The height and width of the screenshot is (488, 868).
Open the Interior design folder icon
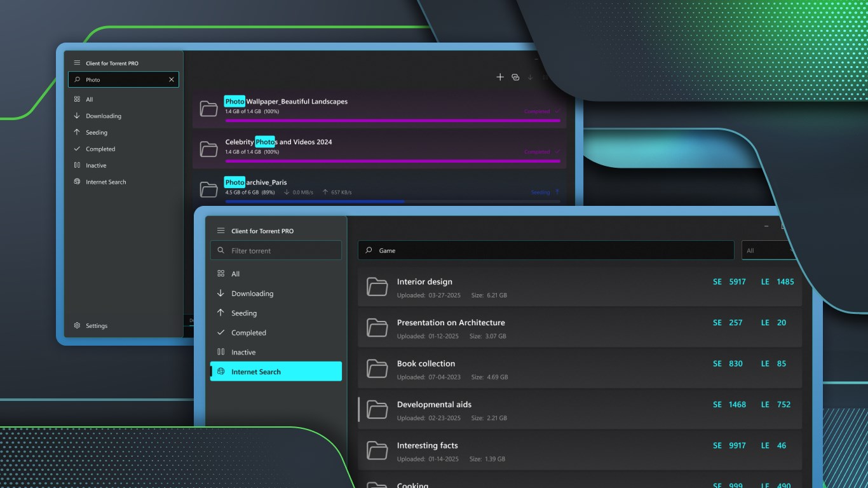pyautogui.click(x=377, y=287)
